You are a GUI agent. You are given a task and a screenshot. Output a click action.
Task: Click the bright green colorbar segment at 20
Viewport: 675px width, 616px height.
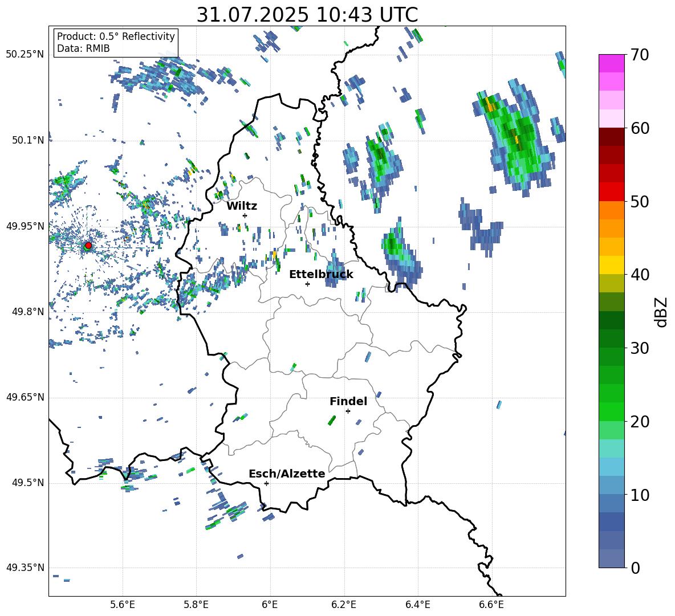point(611,411)
